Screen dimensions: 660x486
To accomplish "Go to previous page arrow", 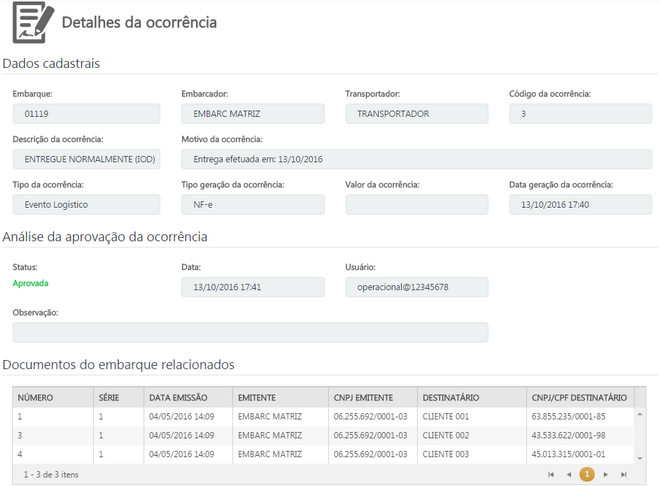I will click(x=569, y=475).
